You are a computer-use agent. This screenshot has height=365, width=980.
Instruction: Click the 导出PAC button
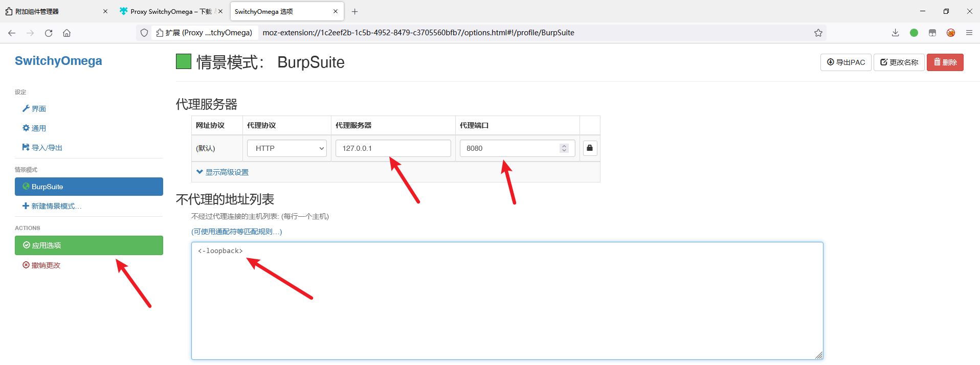846,62
